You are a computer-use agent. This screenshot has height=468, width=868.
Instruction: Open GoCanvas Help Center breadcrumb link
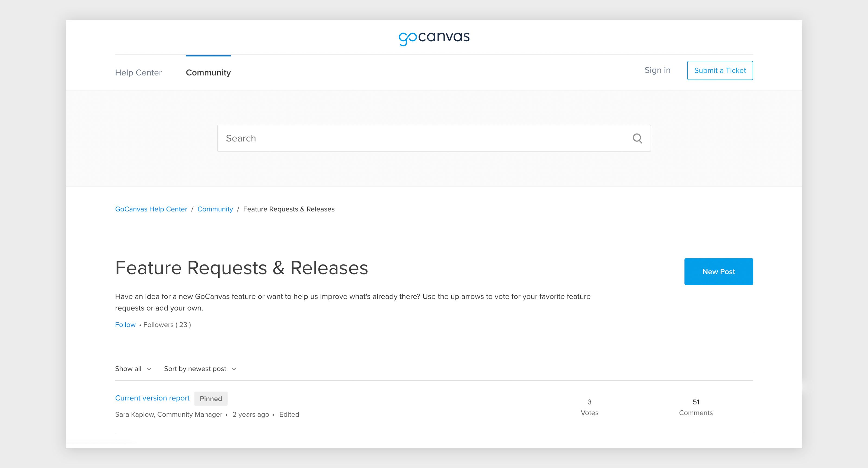pyautogui.click(x=151, y=209)
